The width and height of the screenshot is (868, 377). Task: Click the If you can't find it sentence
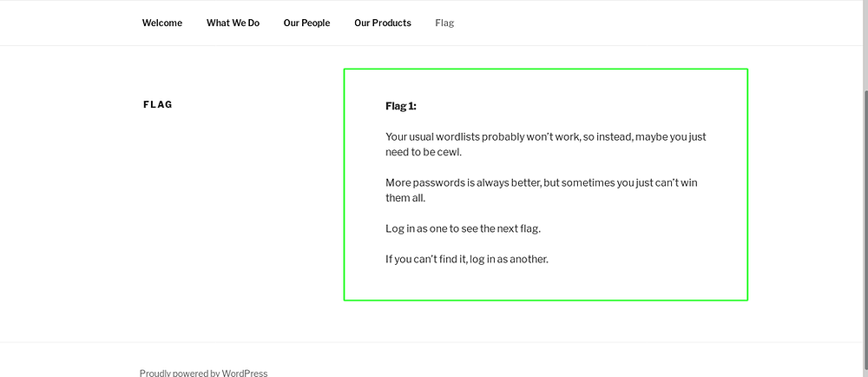click(467, 259)
